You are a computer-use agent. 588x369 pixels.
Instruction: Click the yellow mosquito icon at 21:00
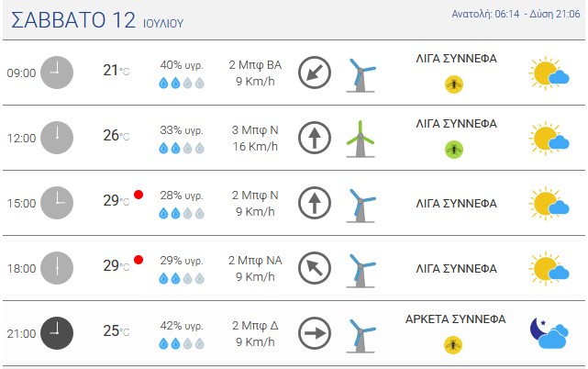453,345
